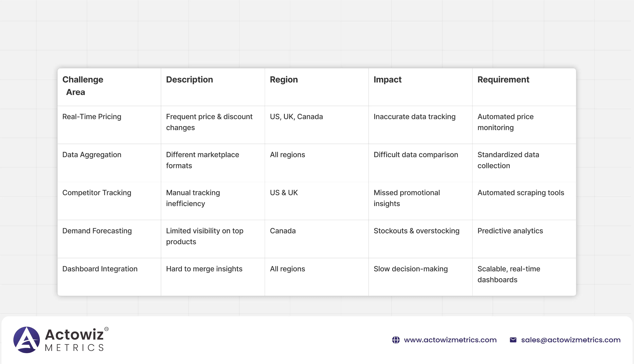Viewport: 634px width, 364px height.
Task: Click the globe icon beside website
Action: pos(396,340)
